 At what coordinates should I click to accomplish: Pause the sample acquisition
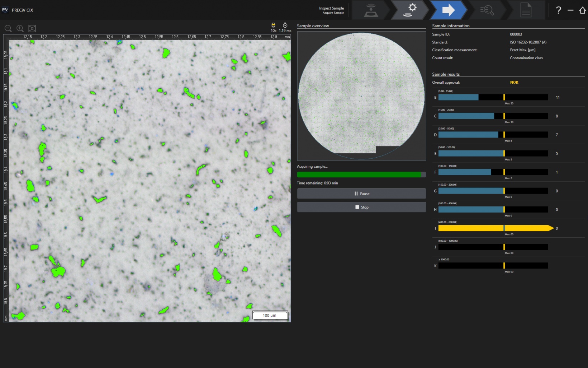point(361,193)
